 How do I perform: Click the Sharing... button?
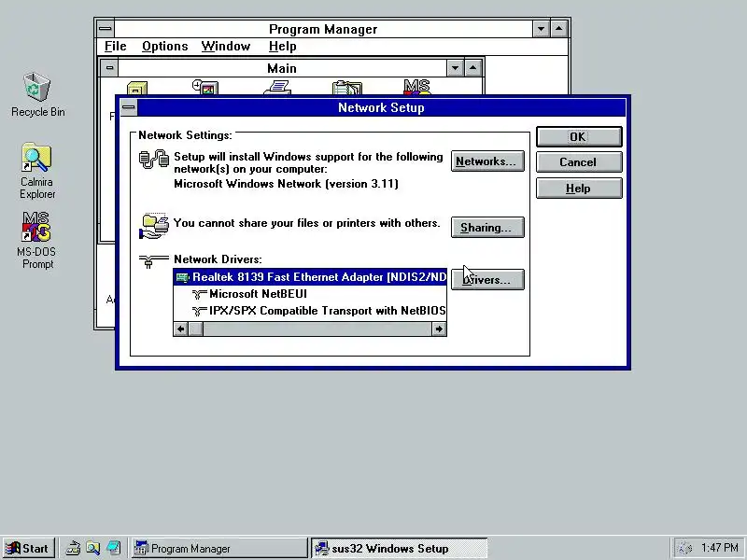(487, 228)
